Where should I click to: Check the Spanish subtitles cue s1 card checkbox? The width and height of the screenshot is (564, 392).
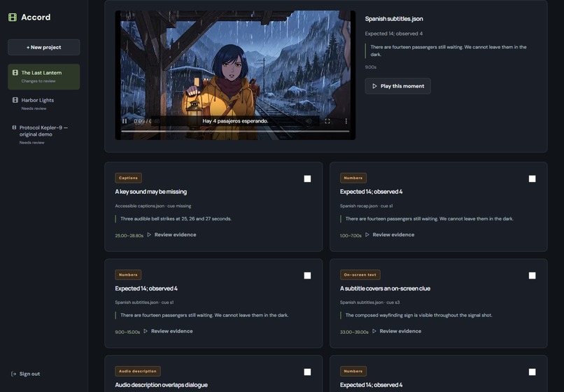[307, 276]
